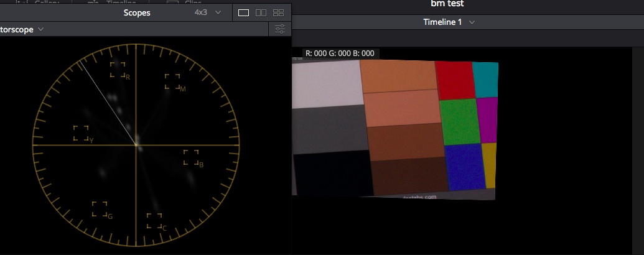Click the blue B target box

191,157
